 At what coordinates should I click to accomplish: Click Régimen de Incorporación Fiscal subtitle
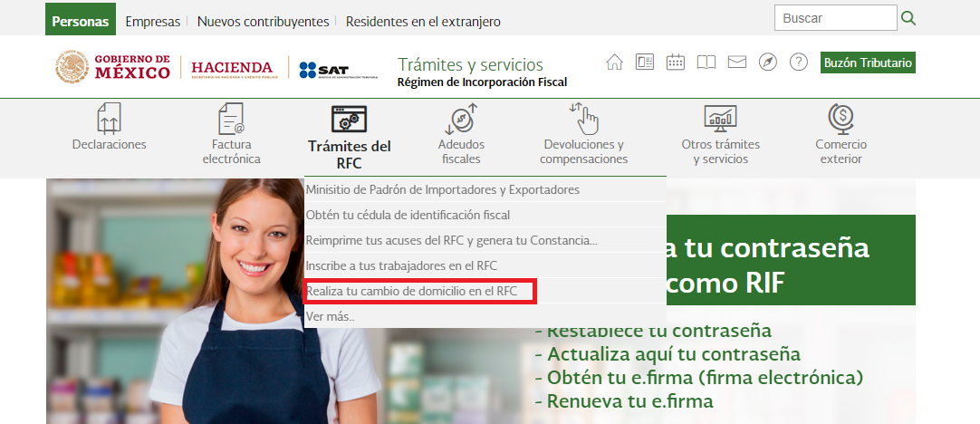click(482, 82)
